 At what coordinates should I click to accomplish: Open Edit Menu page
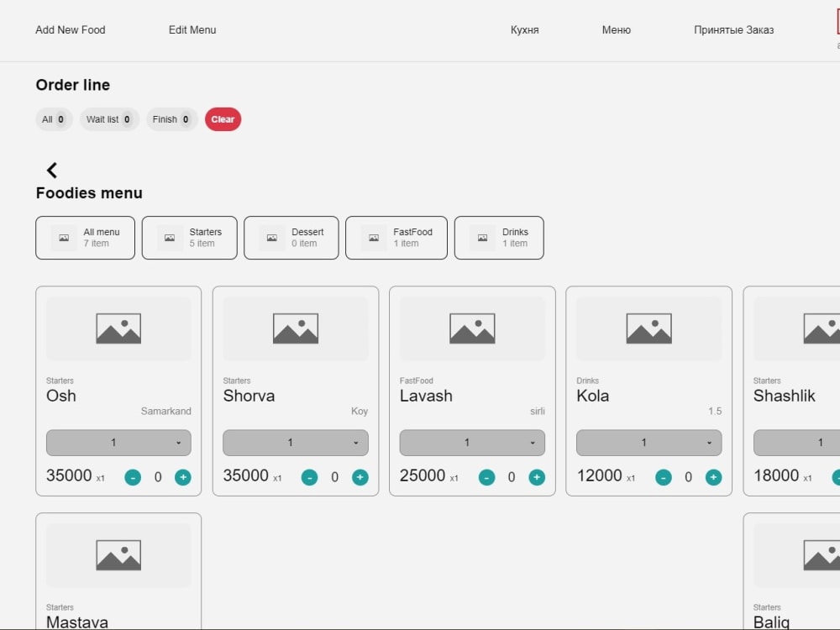tap(192, 30)
